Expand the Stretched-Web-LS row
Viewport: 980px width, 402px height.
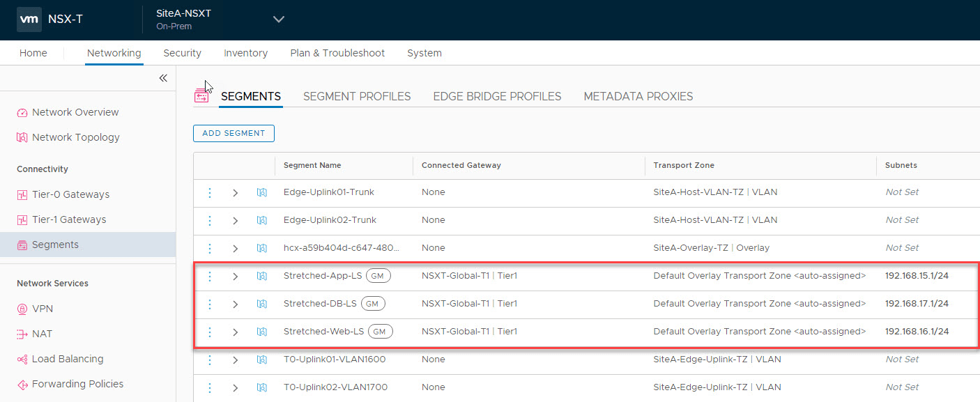pyautogui.click(x=236, y=332)
